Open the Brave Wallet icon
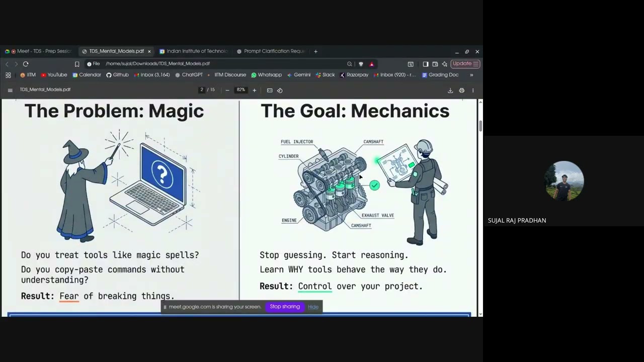The height and width of the screenshot is (362, 644). [x=435, y=64]
